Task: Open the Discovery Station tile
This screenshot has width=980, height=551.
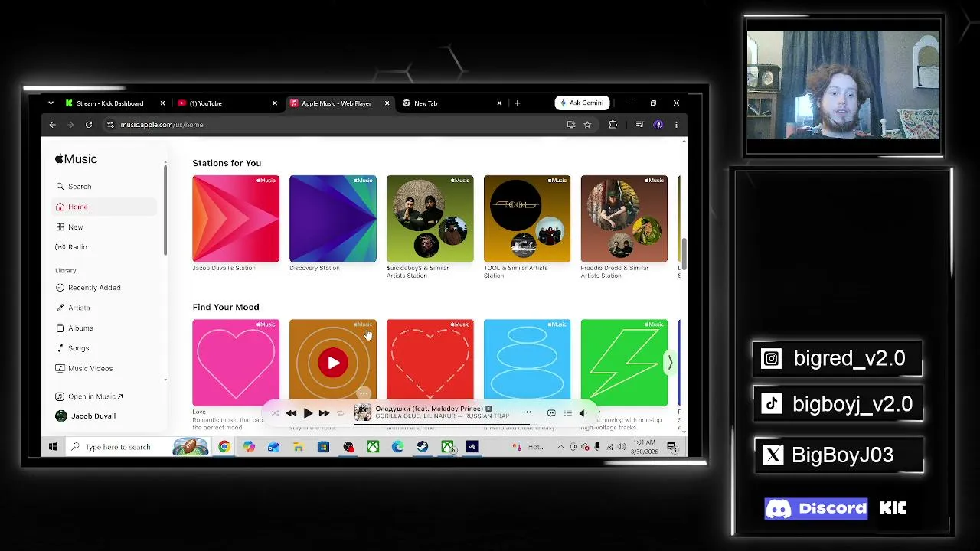Action: pyautogui.click(x=333, y=219)
